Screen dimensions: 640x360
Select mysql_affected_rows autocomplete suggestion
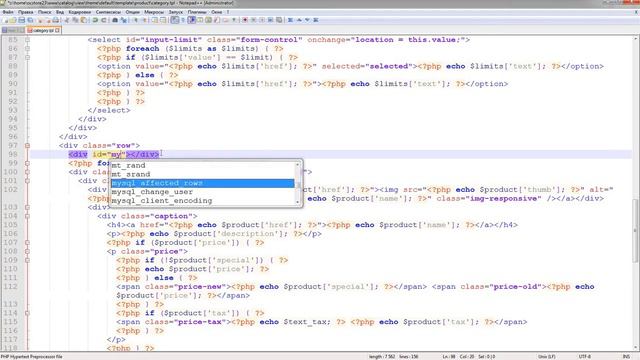click(x=203, y=183)
